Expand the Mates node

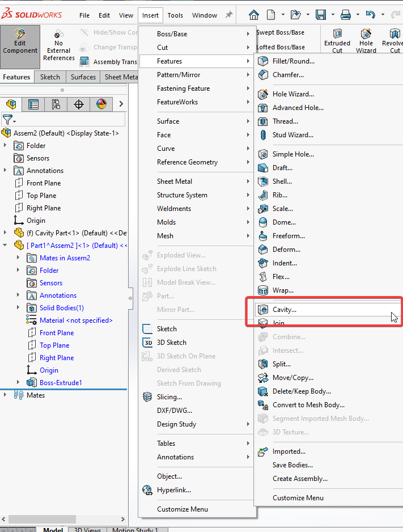tap(5, 395)
